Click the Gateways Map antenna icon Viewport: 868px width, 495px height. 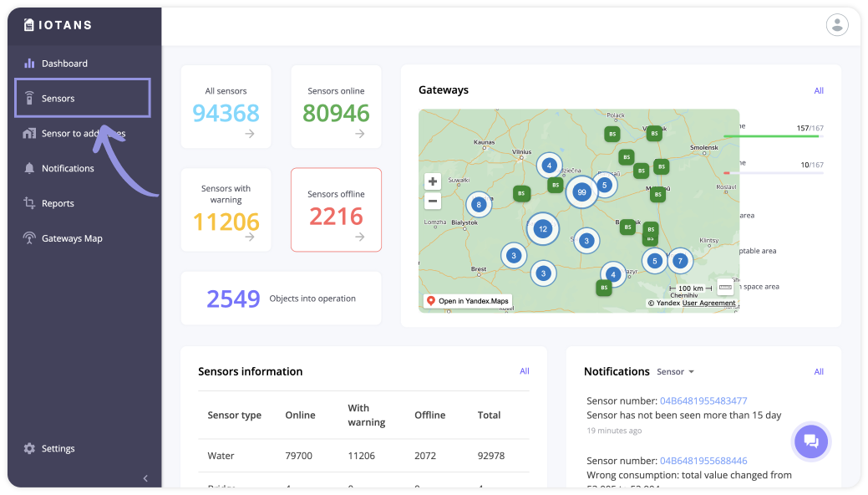[x=29, y=238]
